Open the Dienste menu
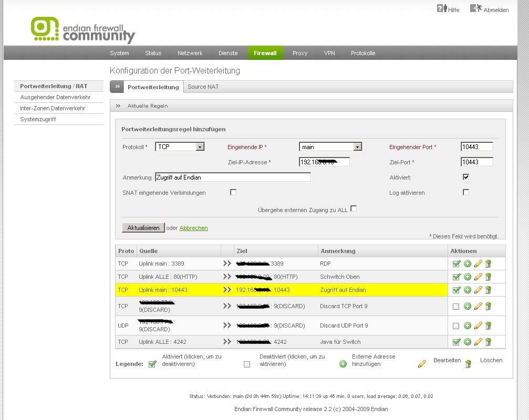This screenshot has height=420, width=529. pyautogui.click(x=228, y=53)
